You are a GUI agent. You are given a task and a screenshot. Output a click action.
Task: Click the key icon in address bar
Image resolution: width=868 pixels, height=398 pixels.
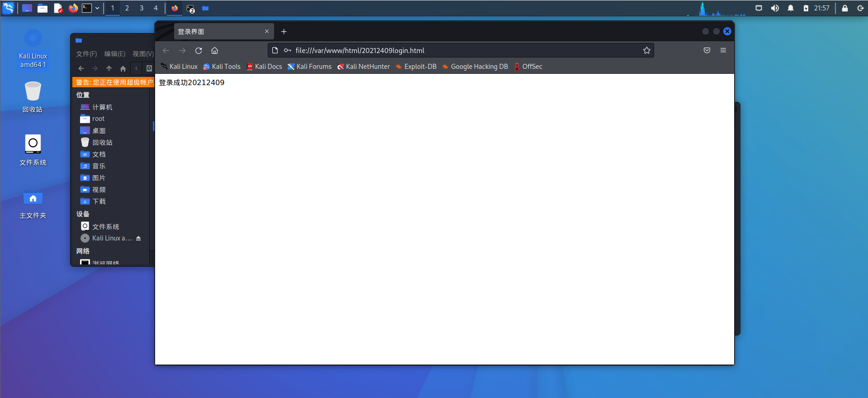tap(287, 50)
